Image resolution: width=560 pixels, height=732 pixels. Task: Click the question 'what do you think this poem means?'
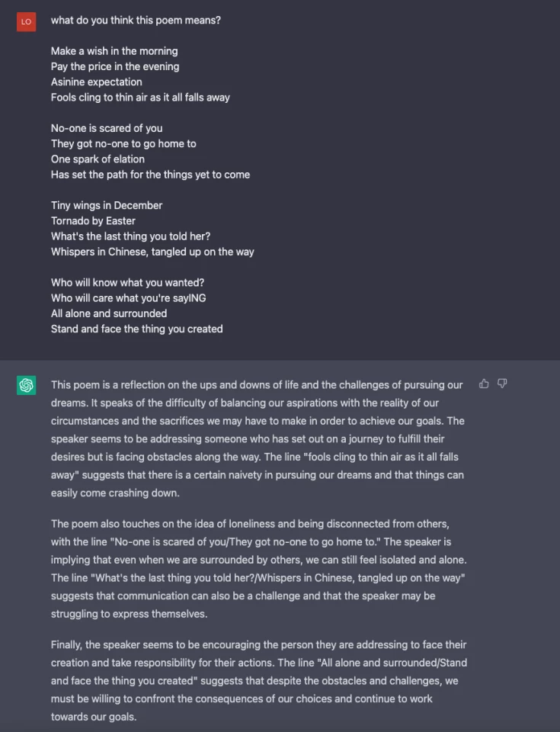click(x=136, y=20)
